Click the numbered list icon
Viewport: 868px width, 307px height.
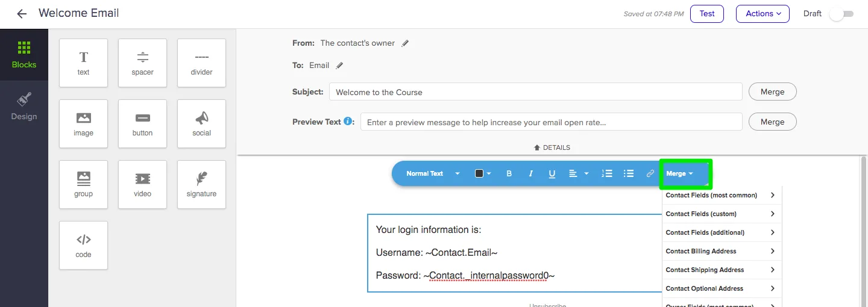coord(607,173)
